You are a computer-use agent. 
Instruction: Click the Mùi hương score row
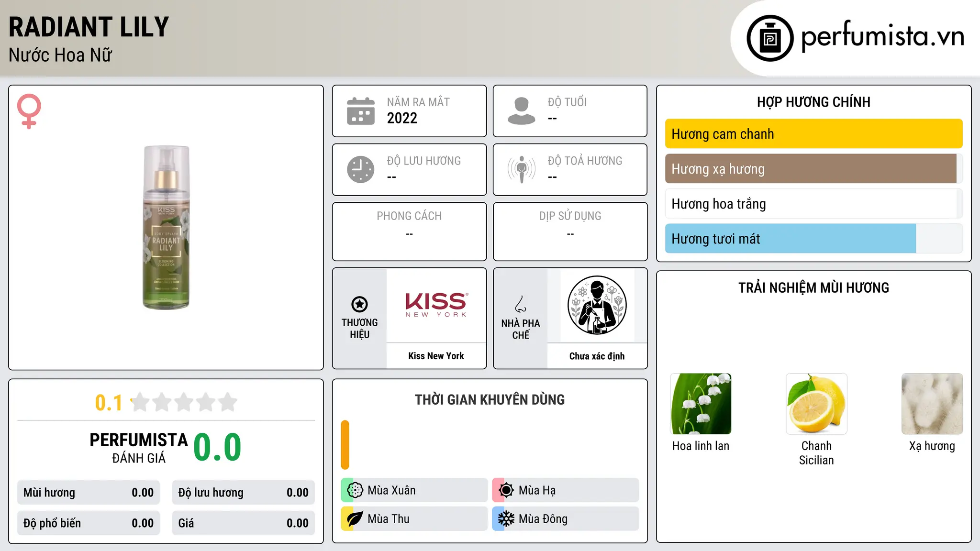(x=89, y=493)
